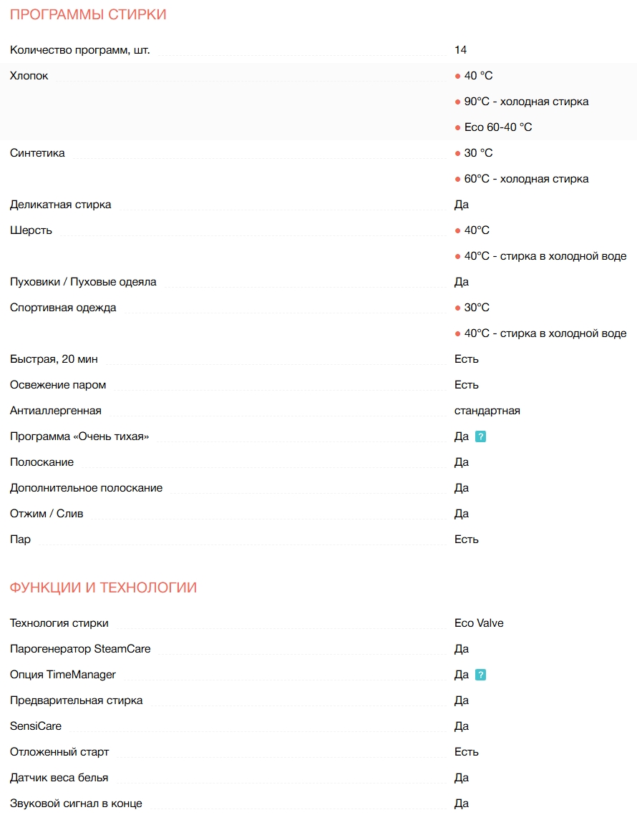Click the Освежение паром label
Screen dimensions: 637x840
tap(58, 385)
